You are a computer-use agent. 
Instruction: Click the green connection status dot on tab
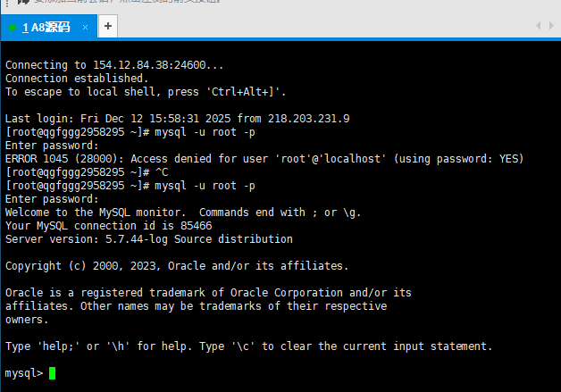pos(13,28)
